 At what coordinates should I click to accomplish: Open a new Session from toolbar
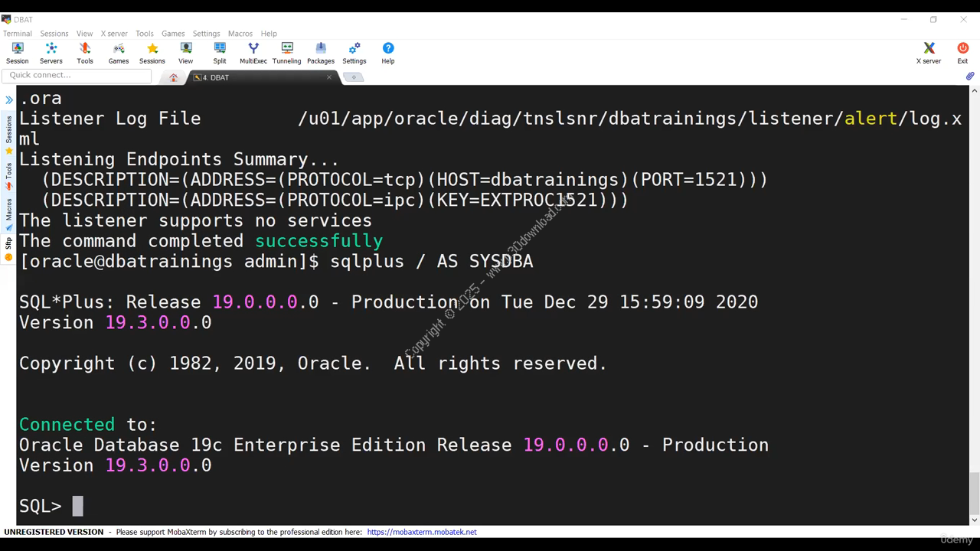[17, 54]
